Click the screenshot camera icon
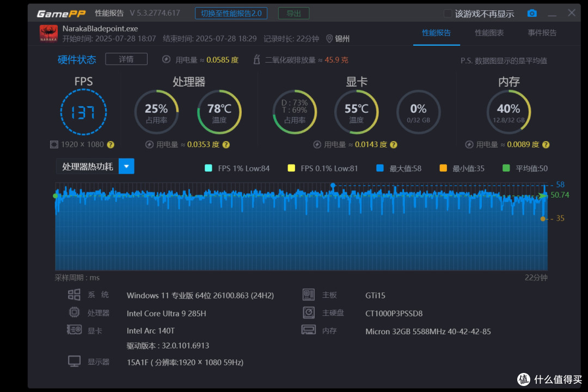This screenshot has width=588, height=392. click(x=532, y=14)
